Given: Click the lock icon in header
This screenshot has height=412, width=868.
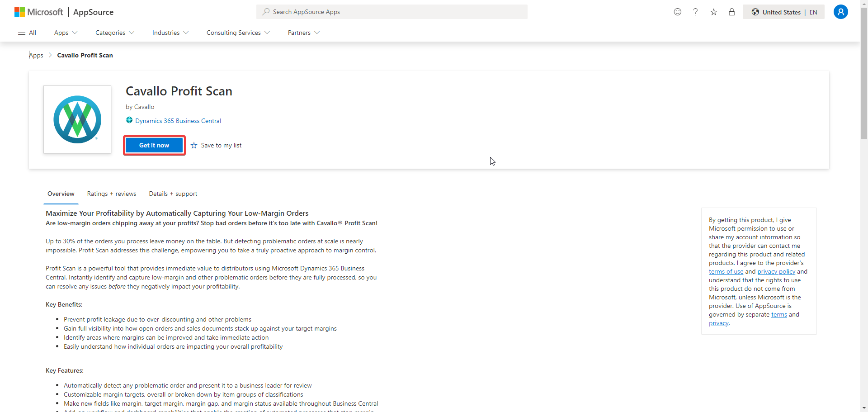Looking at the screenshot, I should point(731,12).
